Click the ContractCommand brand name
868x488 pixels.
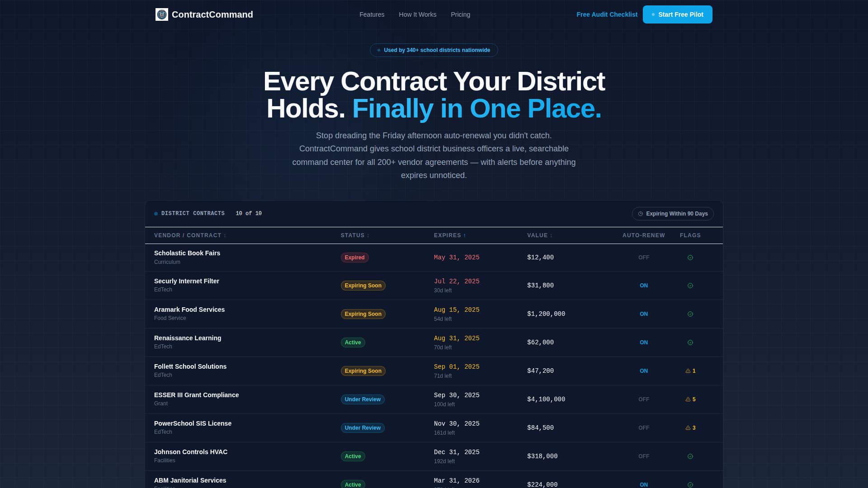tap(212, 14)
